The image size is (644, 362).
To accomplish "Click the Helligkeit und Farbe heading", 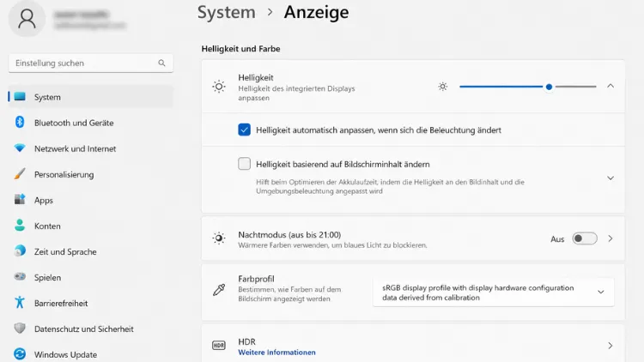I will pyautogui.click(x=240, y=48).
